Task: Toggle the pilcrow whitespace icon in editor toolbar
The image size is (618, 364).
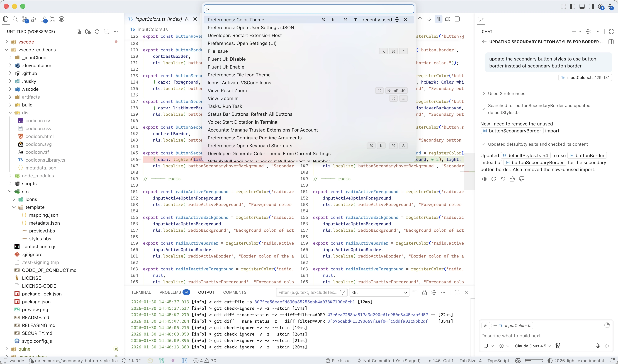Action: click(439, 19)
